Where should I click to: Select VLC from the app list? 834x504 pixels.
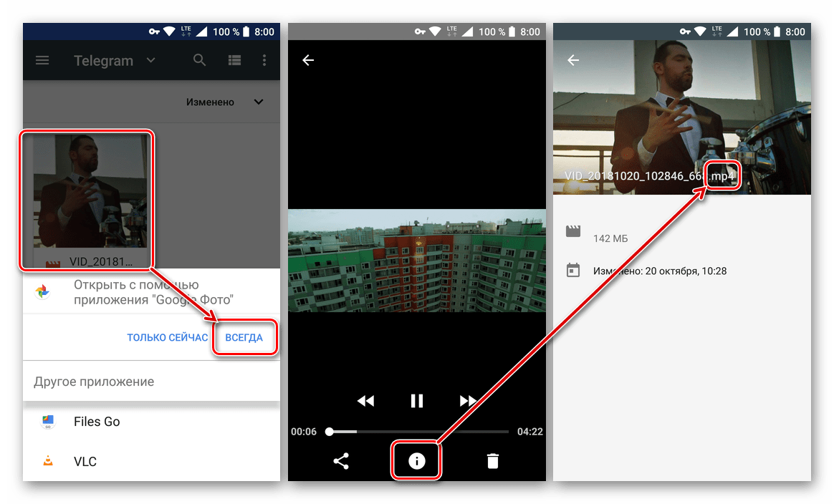pyautogui.click(x=85, y=462)
